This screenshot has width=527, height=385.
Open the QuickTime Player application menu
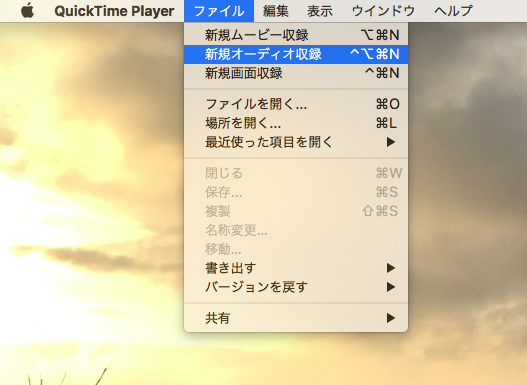click(114, 11)
